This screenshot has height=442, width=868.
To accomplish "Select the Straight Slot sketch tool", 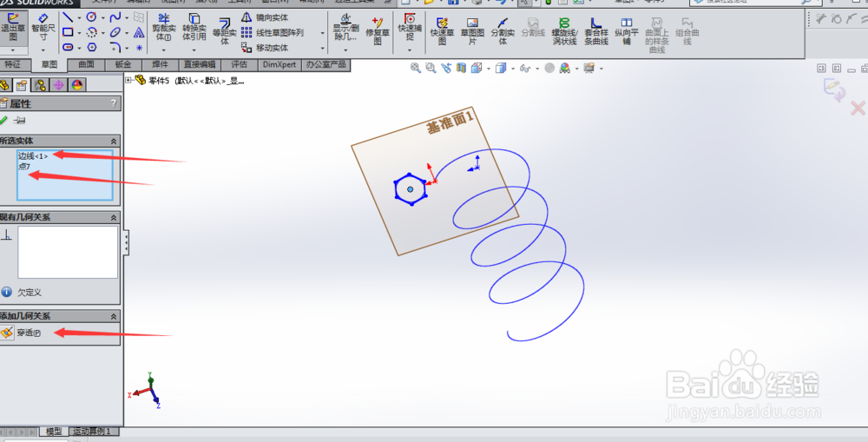I will 68,48.
